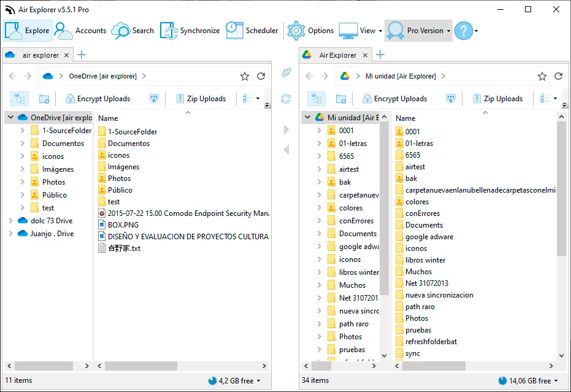Click the sync panes icon between panels

[x=286, y=99]
